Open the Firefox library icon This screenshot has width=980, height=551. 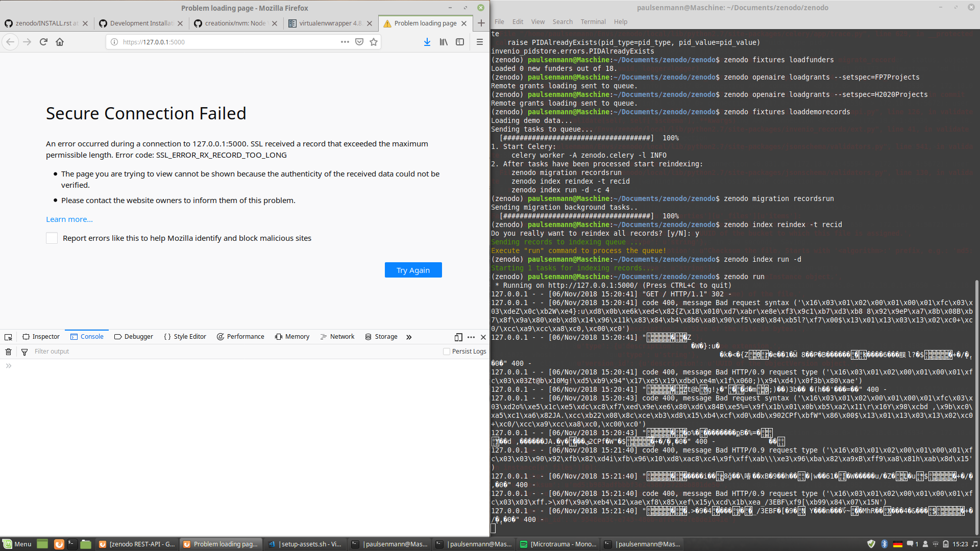444,42
